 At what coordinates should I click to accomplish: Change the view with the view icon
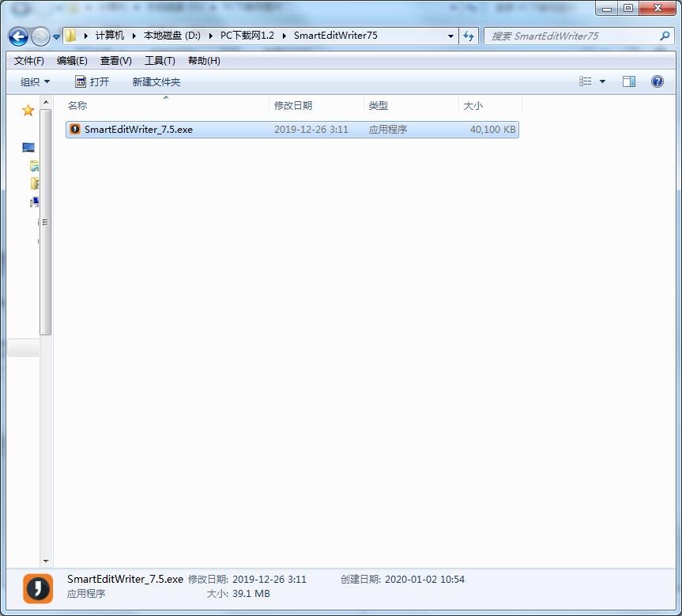[585, 81]
